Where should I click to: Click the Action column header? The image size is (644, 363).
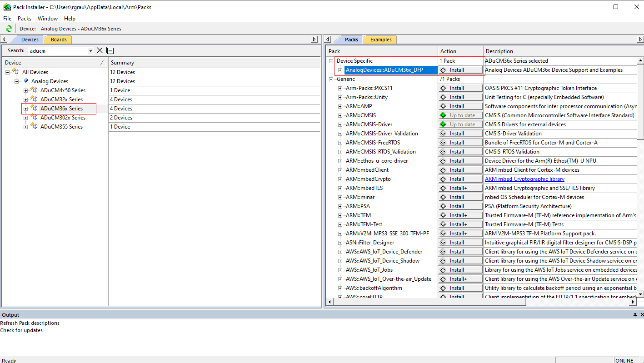pos(460,51)
